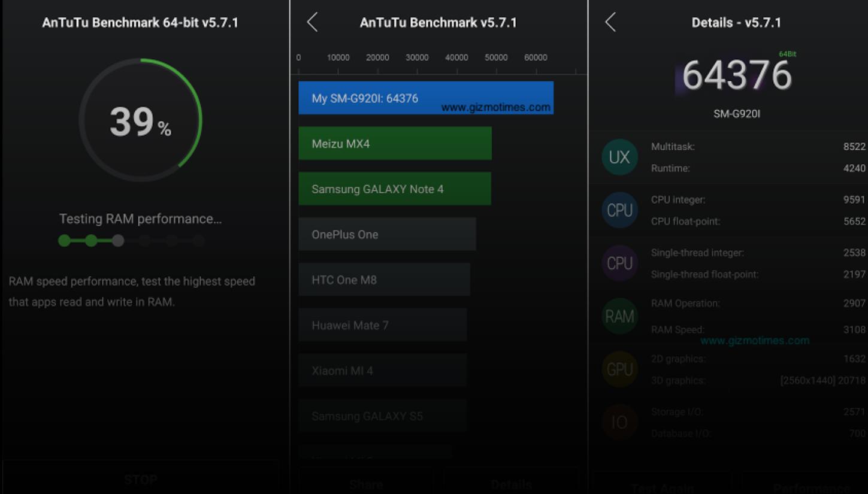
Task: Click the total score 64376
Action: pyautogui.click(x=737, y=76)
